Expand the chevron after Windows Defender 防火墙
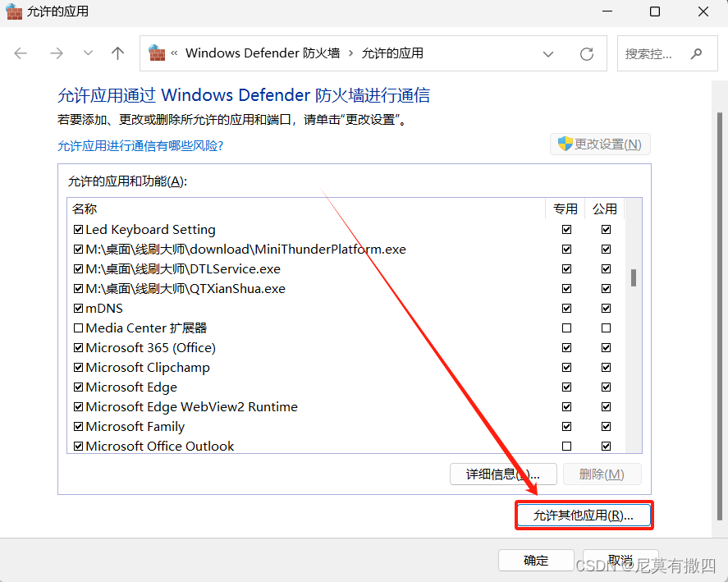The width and height of the screenshot is (728, 582). point(351,53)
